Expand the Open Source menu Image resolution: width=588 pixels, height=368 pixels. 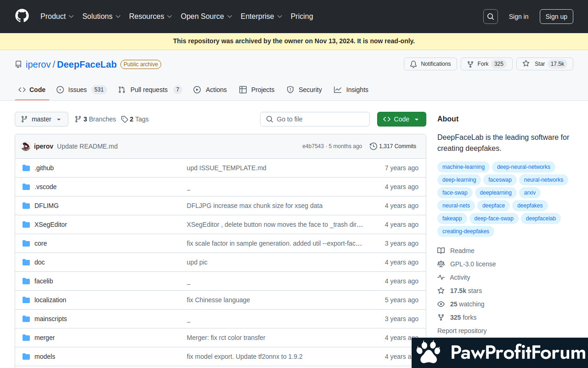[x=207, y=16]
